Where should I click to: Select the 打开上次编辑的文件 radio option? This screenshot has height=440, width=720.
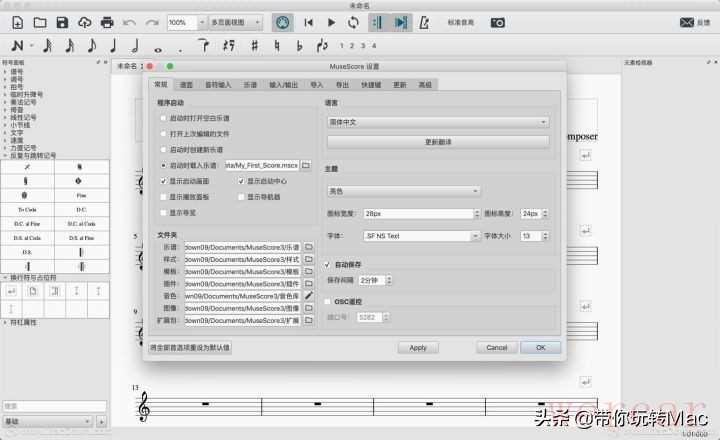pyautogui.click(x=164, y=133)
